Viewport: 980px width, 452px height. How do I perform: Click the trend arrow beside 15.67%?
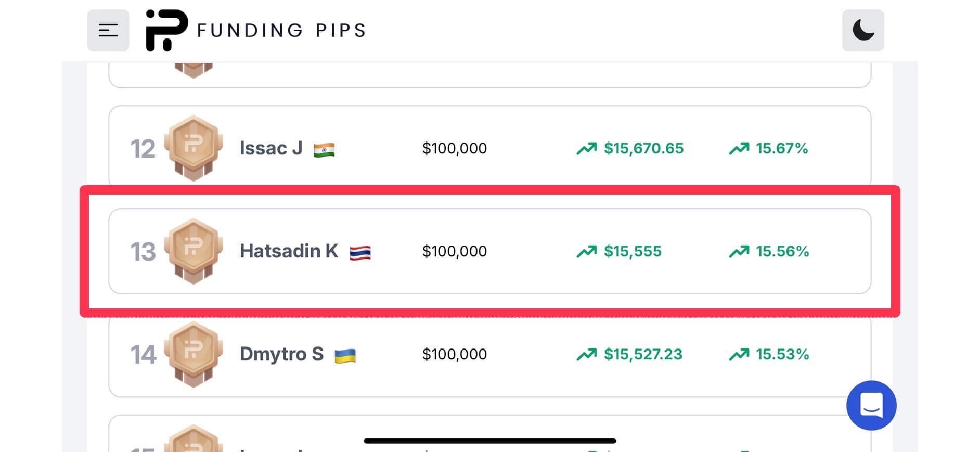coord(739,149)
